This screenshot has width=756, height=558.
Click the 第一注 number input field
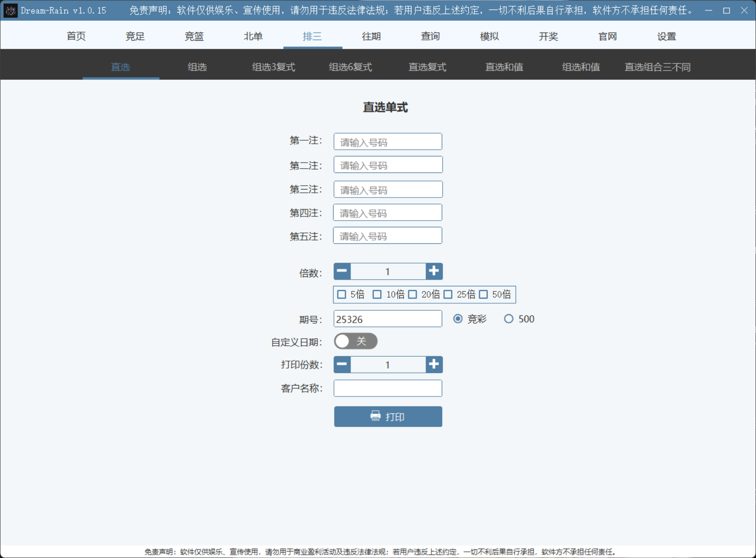coord(387,141)
